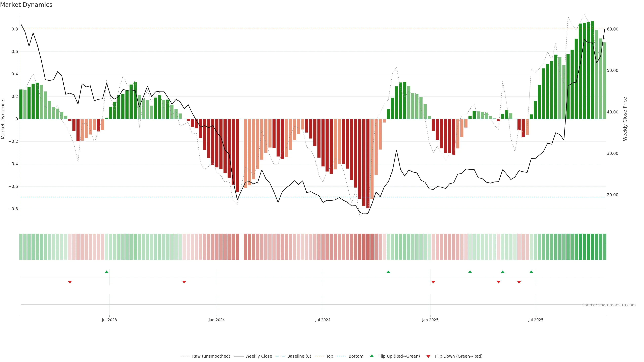Click the red flip-down triangle near Nov 2023
This screenshot has width=644, height=362.
point(184,282)
